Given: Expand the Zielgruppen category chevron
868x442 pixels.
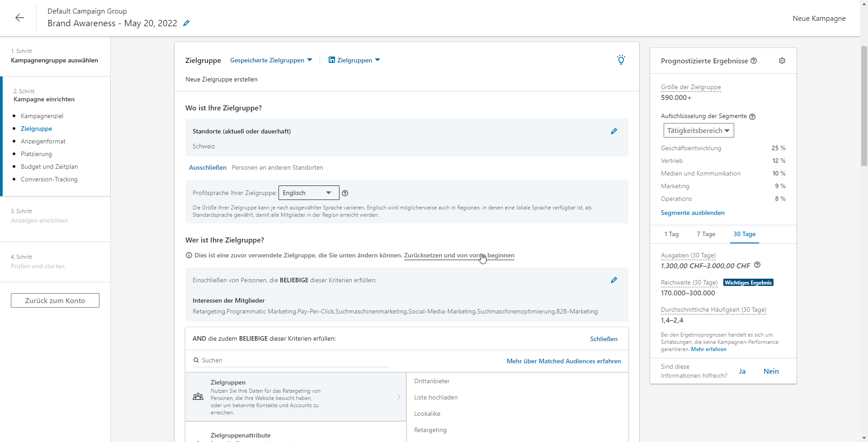Looking at the screenshot, I should tap(399, 397).
